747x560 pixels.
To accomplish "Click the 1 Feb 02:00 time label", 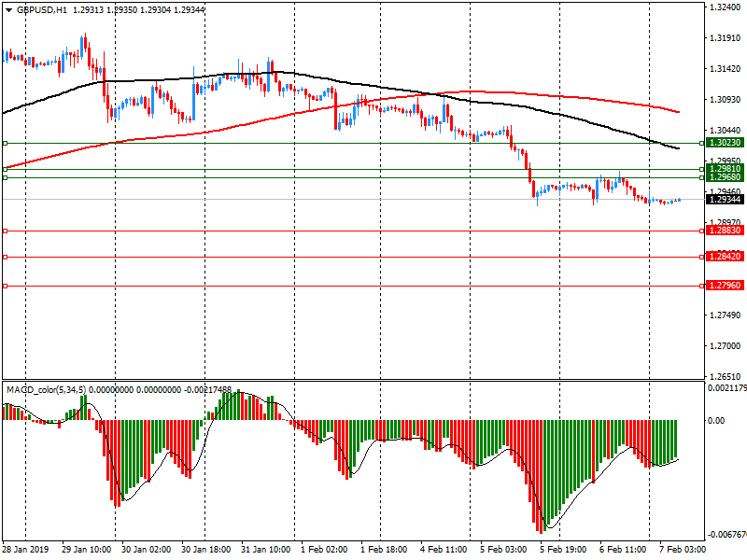I will tap(324, 551).
